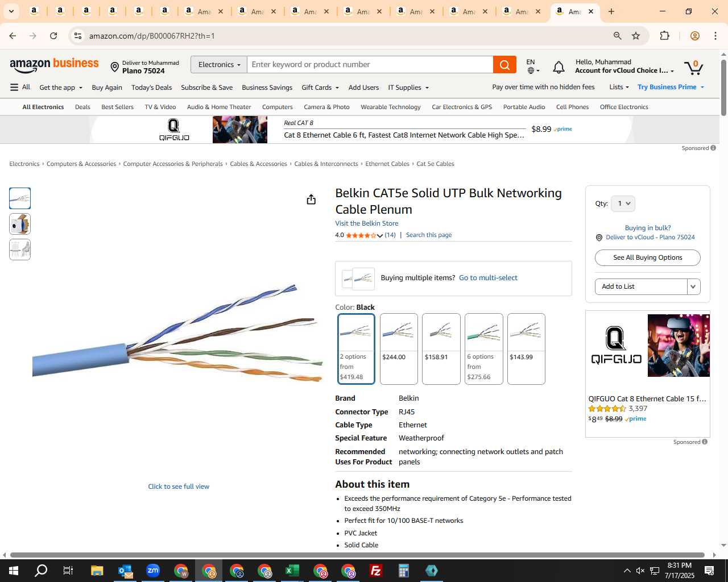Select the $143.99 color option
The height and width of the screenshot is (582, 728).
pos(526,349)
